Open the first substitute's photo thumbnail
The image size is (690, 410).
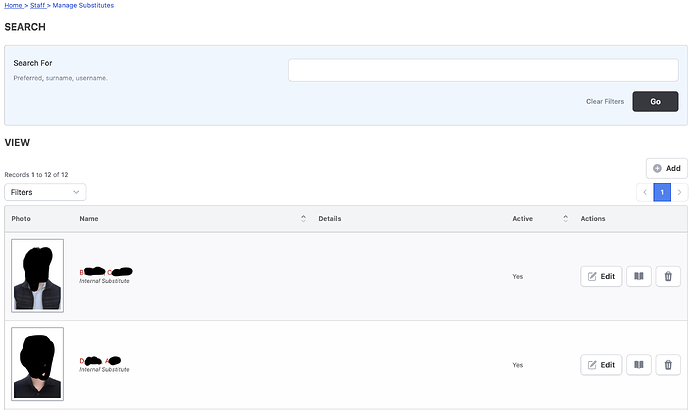(x=38, y=275)
